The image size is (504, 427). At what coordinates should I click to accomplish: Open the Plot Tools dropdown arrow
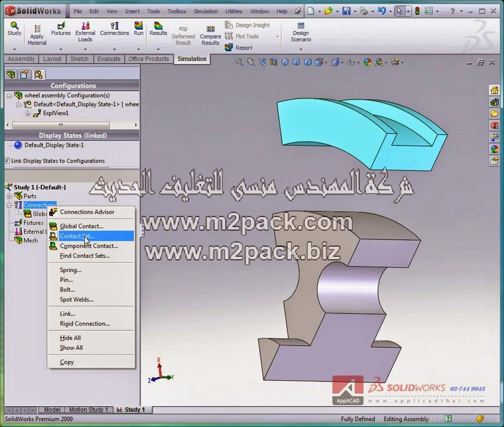point(277,37)
